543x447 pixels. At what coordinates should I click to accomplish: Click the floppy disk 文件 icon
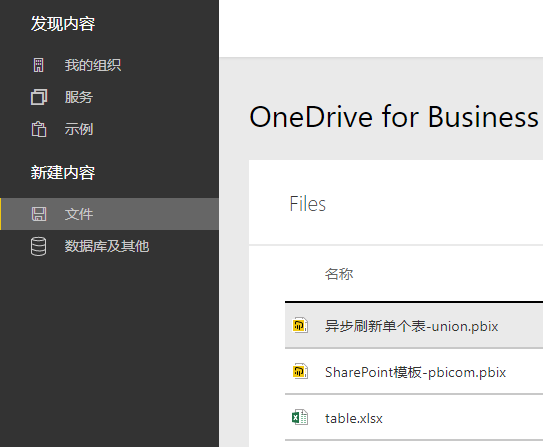click(39, 214)
